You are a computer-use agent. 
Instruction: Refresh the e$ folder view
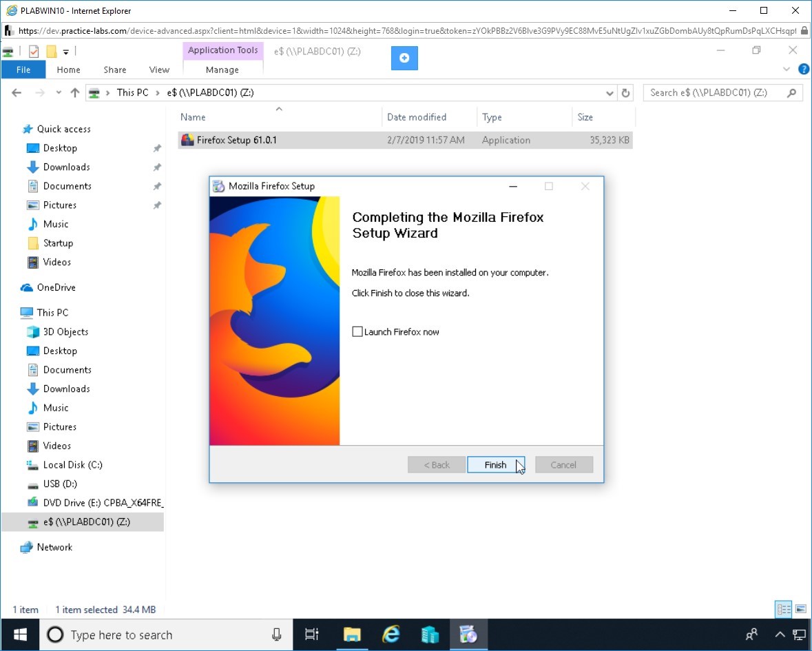click(625, 93)
